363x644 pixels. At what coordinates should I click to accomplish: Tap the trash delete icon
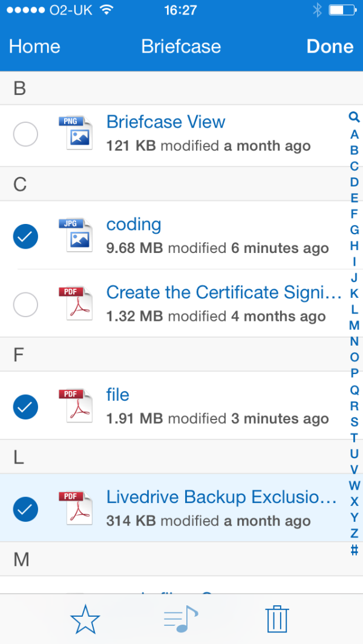coord(278,619)
